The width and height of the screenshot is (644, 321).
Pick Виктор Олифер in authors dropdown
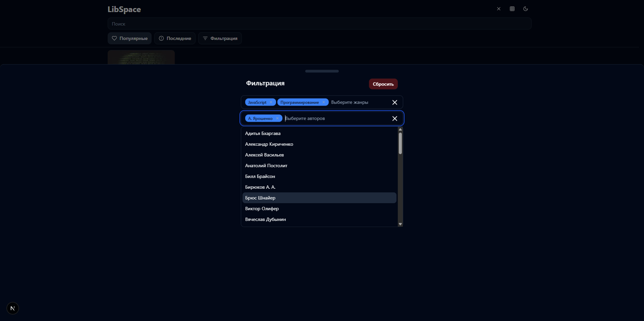[262, 209]
